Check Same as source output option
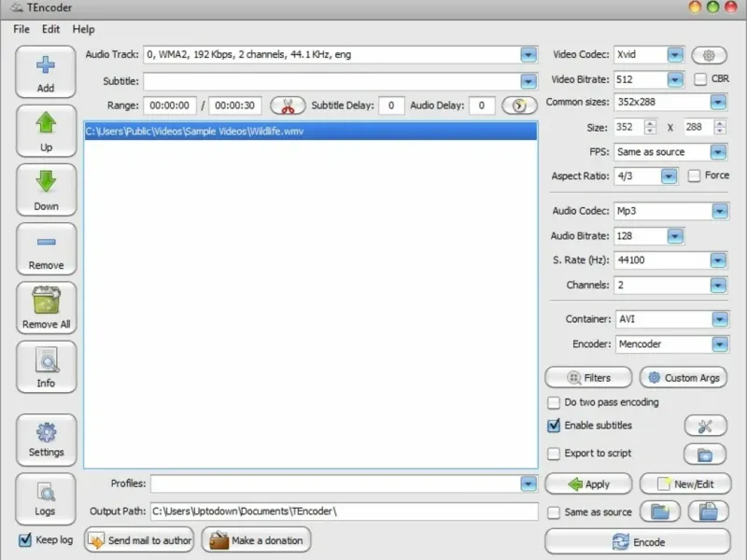This screenshot has width=747, height=560. 554,512
